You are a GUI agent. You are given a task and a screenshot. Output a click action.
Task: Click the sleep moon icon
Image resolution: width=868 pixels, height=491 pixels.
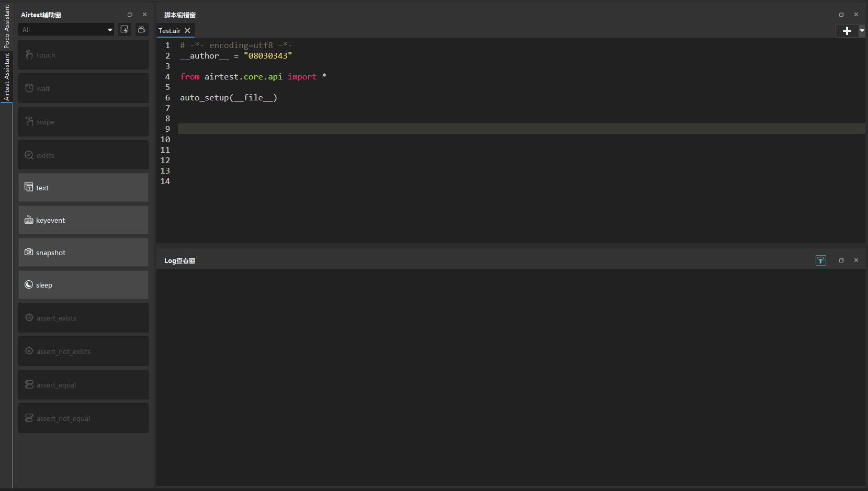tap(29, 284)
